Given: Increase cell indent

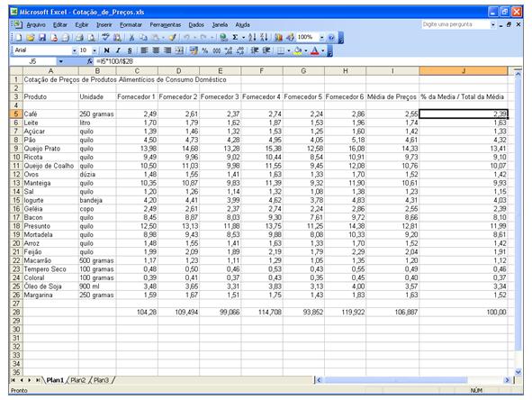Looking at the screenshot, I should point(266,50).
